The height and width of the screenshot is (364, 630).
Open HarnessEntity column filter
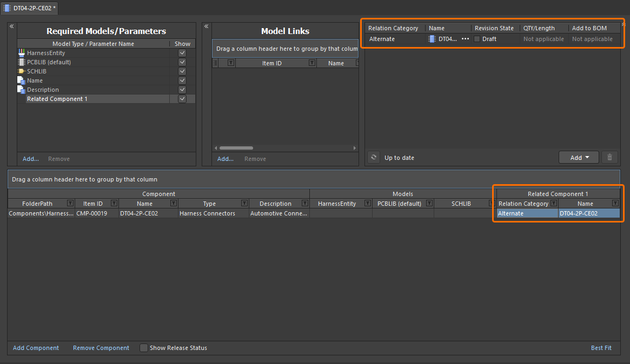tap(367, 204)
